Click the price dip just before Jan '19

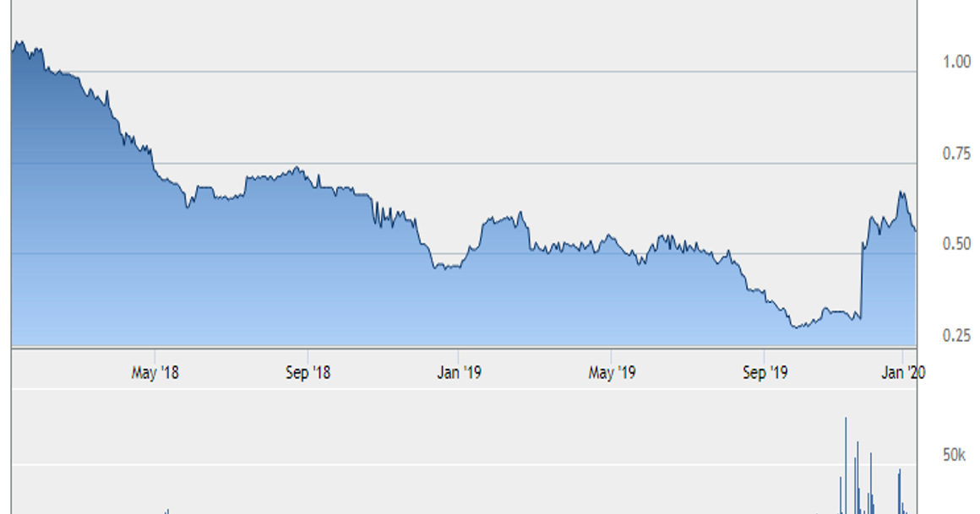(x=445, y=268)
